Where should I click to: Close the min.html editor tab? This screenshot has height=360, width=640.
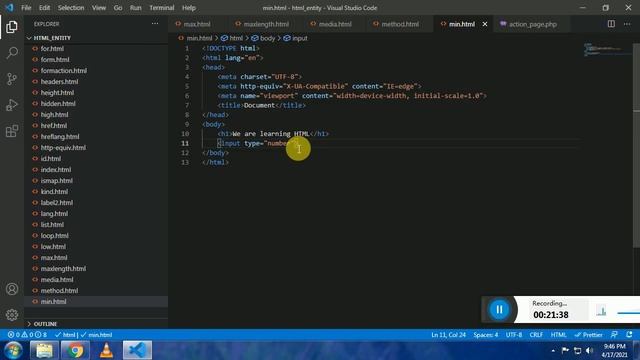tap(485, 24)
